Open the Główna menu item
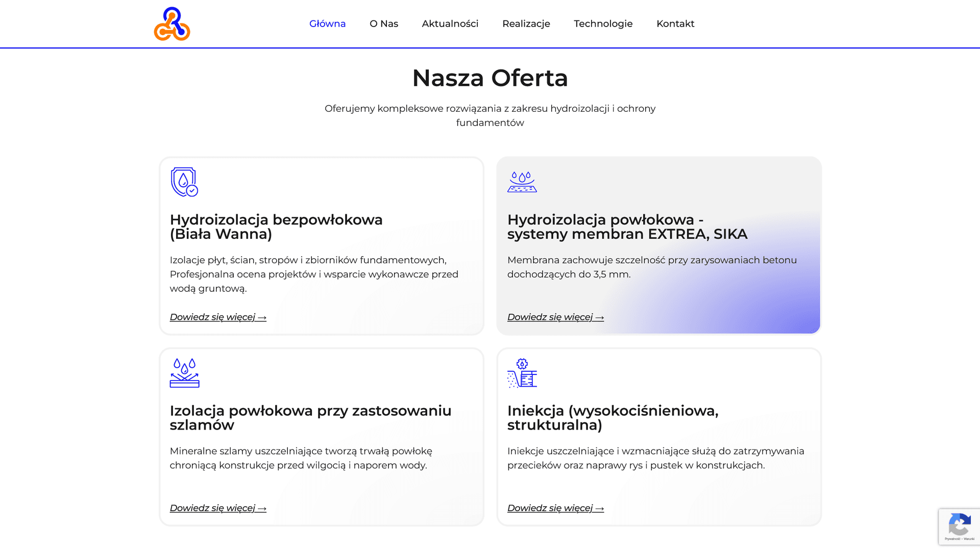This screenshot has height=553, width=980. [327, 24]
